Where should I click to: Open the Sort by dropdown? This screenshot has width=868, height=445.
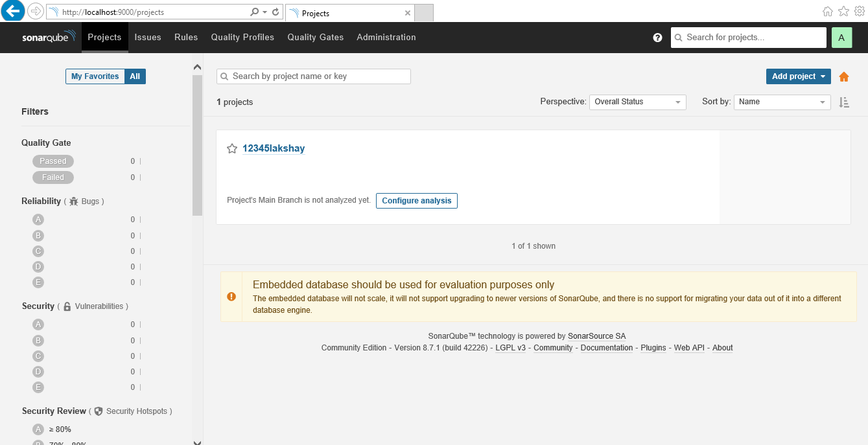782,102
